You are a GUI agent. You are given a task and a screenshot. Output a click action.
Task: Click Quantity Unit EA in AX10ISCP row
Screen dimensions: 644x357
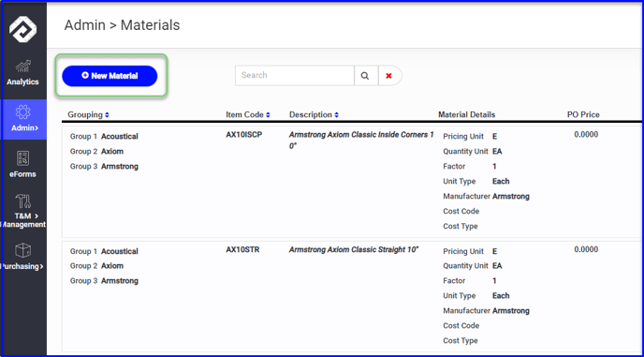tap(473, 152)
